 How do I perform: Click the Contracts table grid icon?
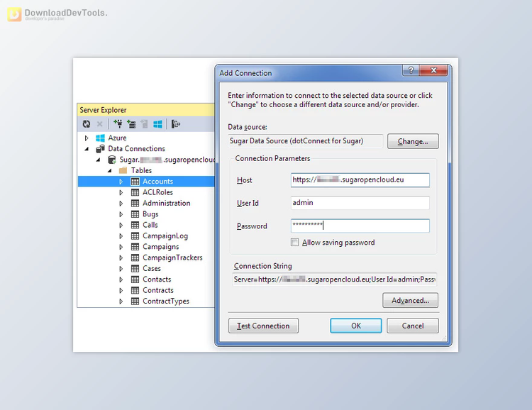point(135,290)
